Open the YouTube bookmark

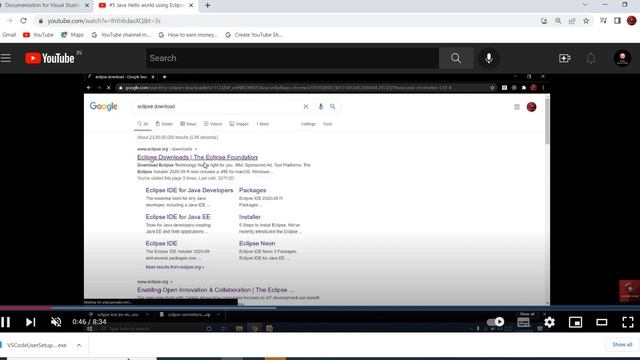(38, 35)
